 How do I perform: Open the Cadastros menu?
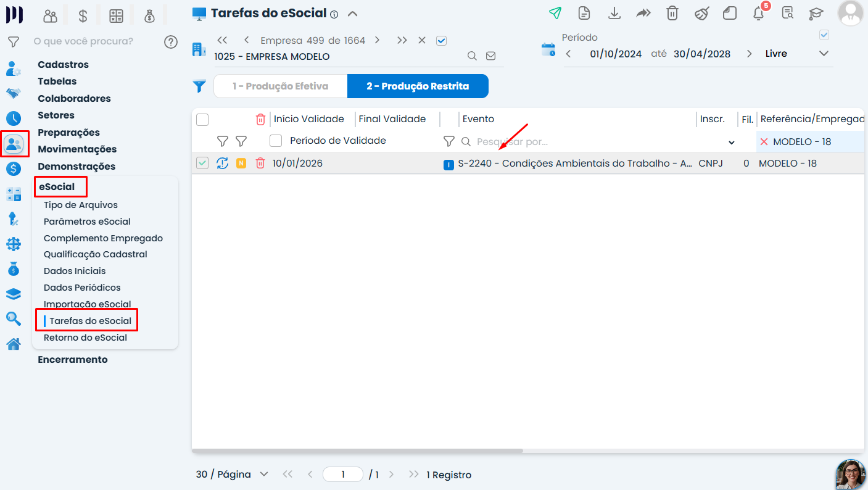coord(63,65)
